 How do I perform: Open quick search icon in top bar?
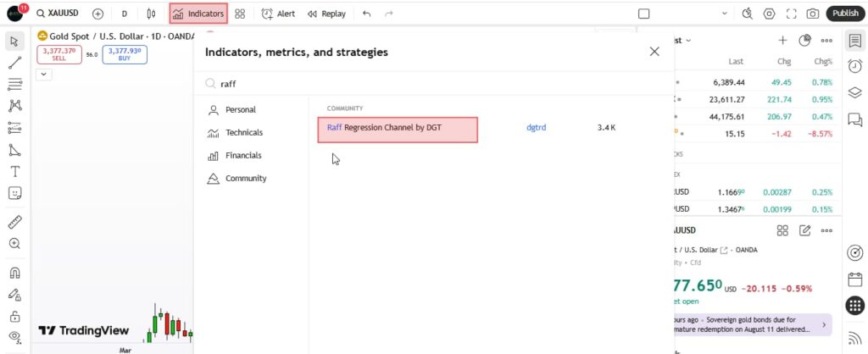pos(748,14)
